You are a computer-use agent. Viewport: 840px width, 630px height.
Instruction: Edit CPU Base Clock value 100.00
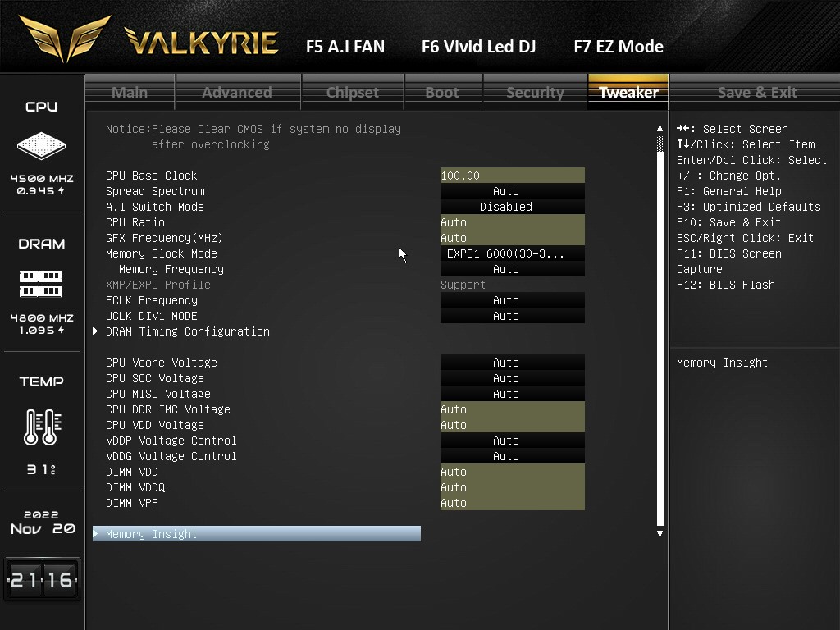point(513,176)
